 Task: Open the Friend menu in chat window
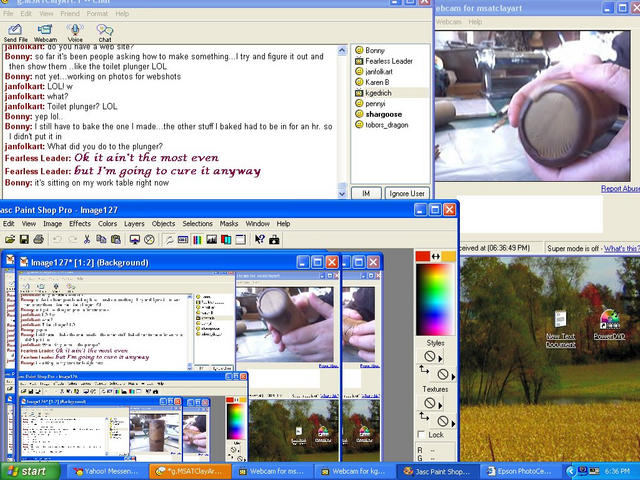point(70,13)
